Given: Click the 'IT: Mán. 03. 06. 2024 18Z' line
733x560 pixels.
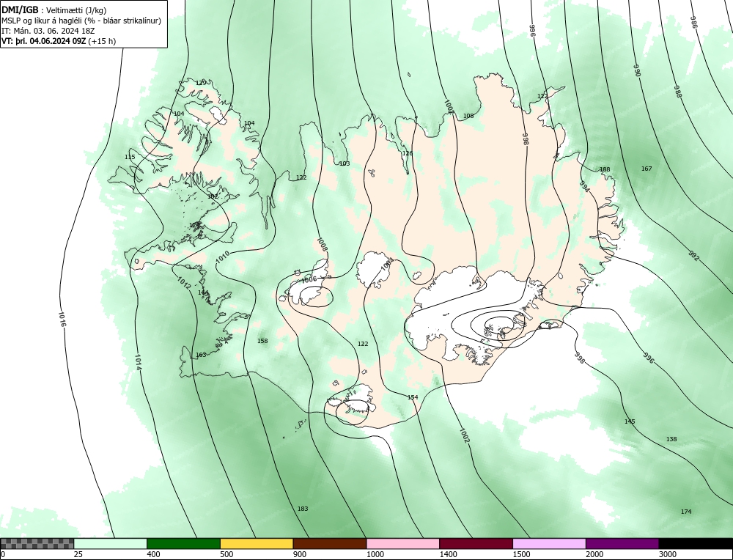Looking at the screenshot, I should 48,31.
